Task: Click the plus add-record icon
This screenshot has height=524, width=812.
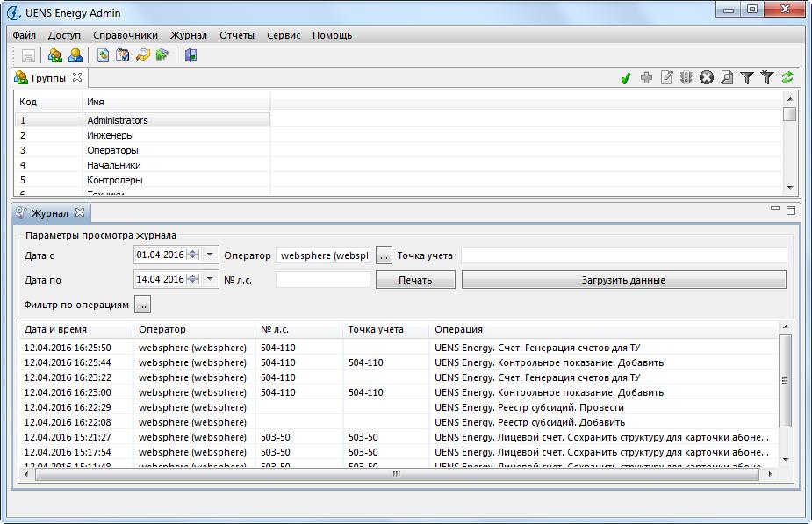Action: (646, 77)
